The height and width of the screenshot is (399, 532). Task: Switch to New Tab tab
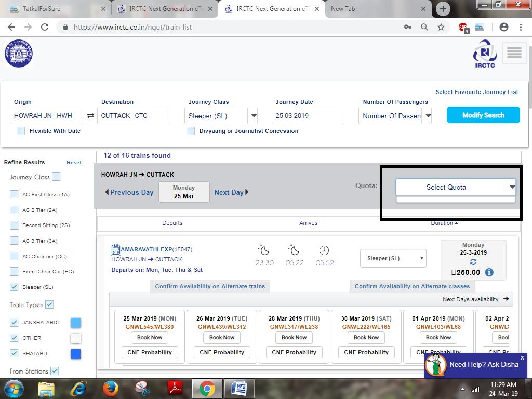[378, 9]
